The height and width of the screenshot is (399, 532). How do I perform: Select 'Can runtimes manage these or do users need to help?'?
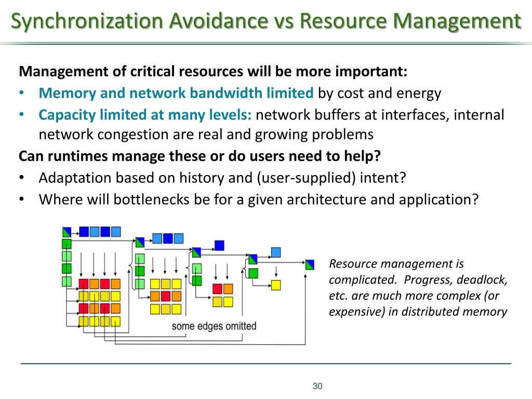click(x=199, y=156)
